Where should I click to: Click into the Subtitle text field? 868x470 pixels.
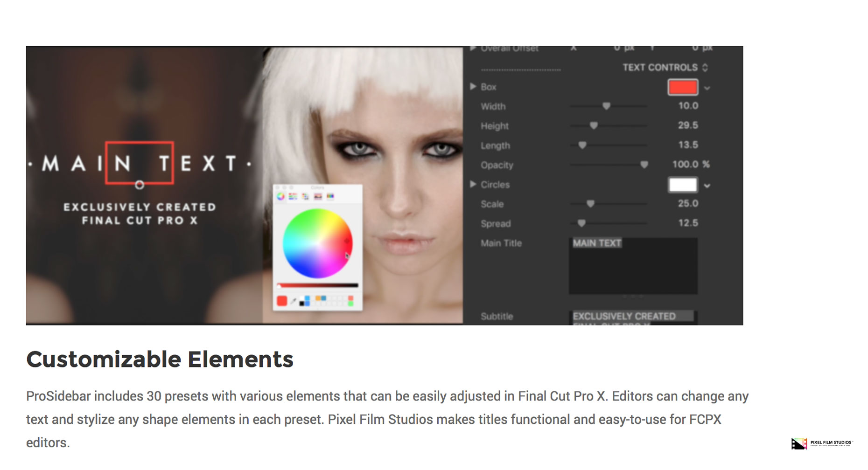(633, 318)
